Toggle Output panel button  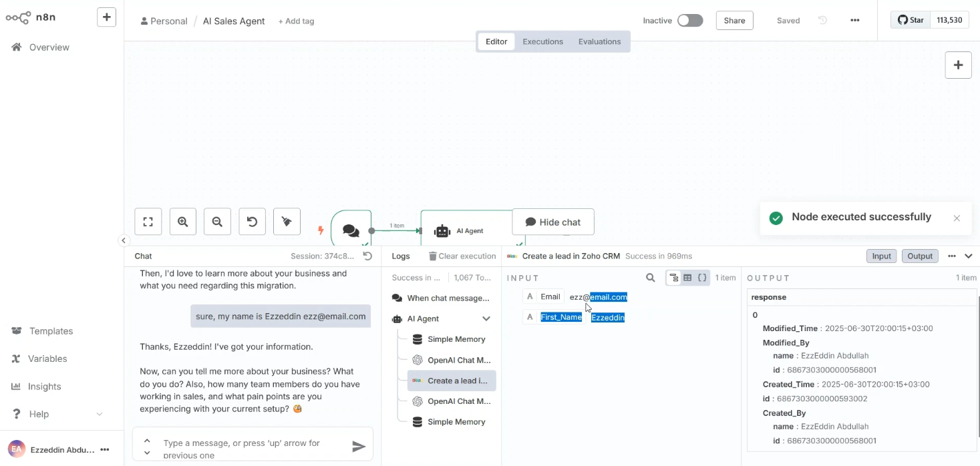click(920, 256)
